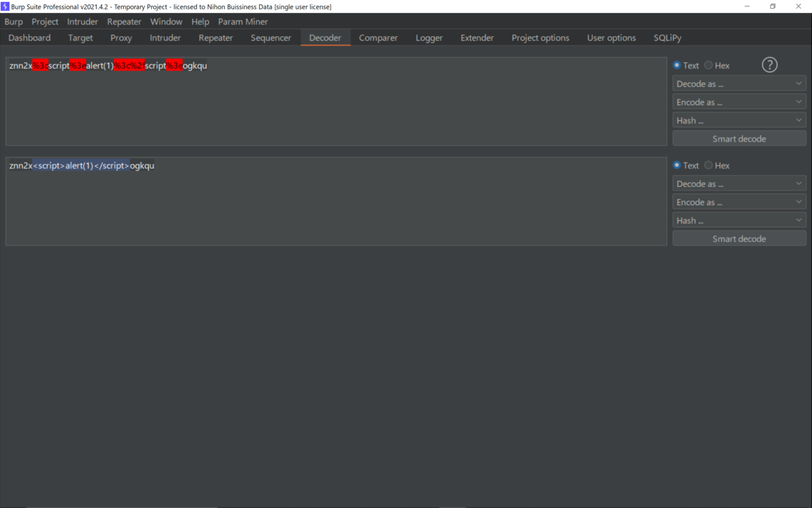
Task: Click Smart decode in the upper panel
Action: (739, 139)
